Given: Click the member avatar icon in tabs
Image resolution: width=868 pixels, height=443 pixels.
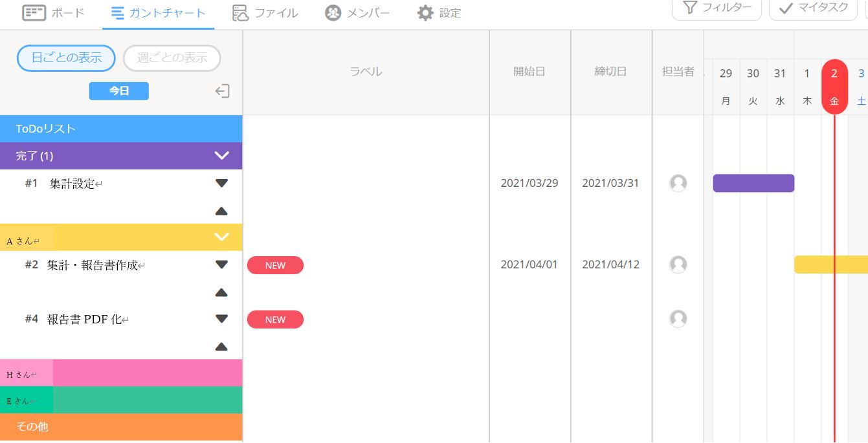Looking at the screenshot, I should point(333,13).
